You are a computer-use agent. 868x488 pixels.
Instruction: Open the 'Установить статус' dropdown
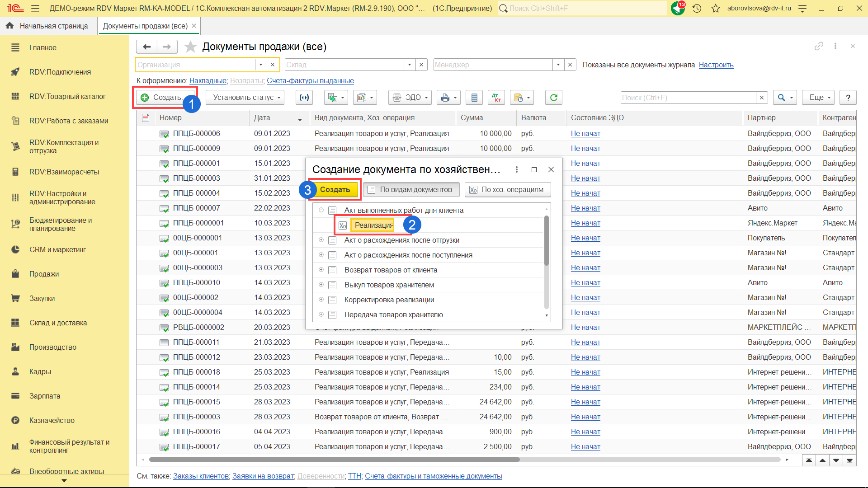(245, 98)
